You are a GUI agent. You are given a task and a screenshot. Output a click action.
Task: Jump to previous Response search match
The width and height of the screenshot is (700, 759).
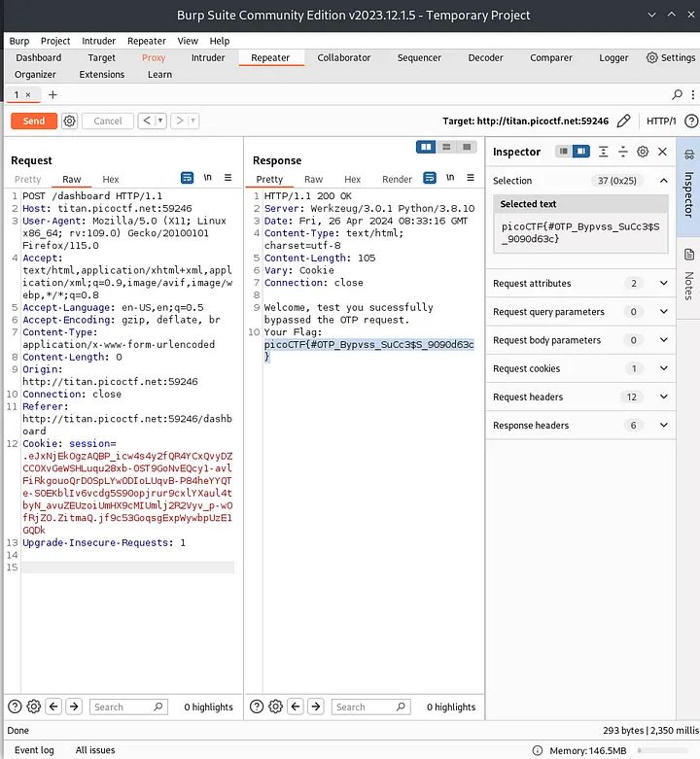296,707
